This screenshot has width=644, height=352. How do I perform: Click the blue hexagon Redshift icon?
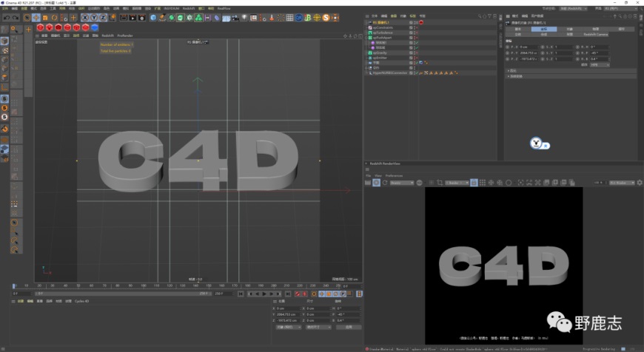[x=95, y=27]
